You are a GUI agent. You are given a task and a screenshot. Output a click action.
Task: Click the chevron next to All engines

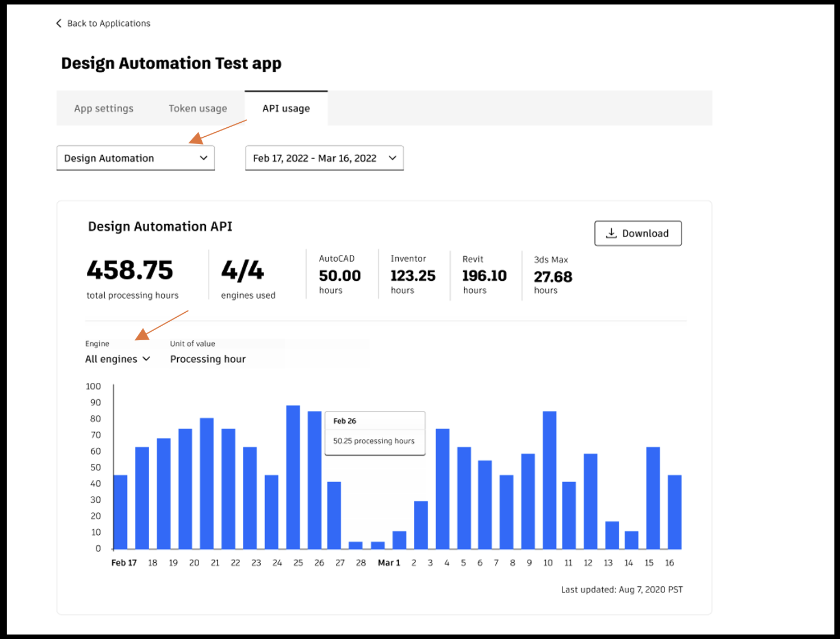(x=147, y=359)
